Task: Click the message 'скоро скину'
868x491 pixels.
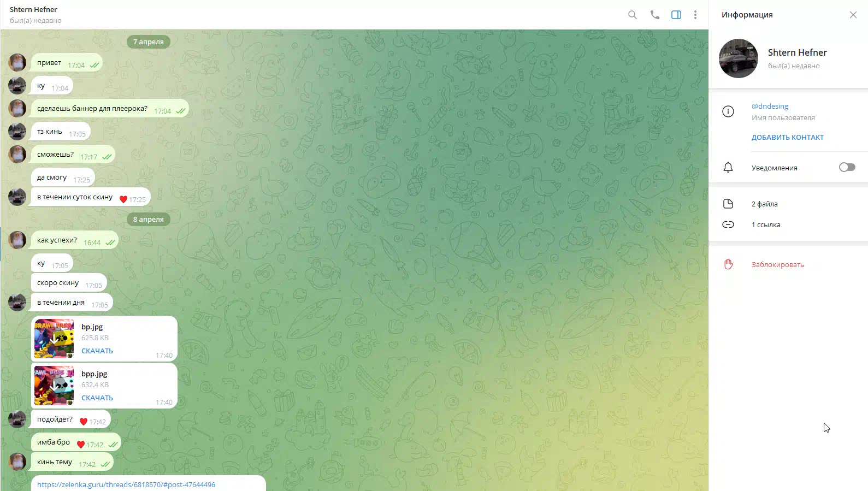Action: tap(69, 283)
